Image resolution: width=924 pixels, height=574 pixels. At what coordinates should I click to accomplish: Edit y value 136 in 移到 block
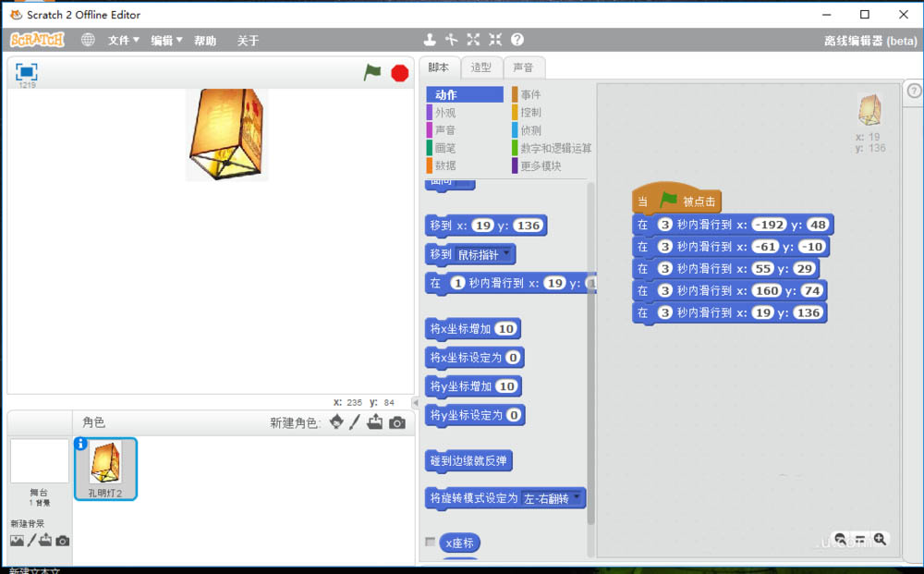[528, 226]
